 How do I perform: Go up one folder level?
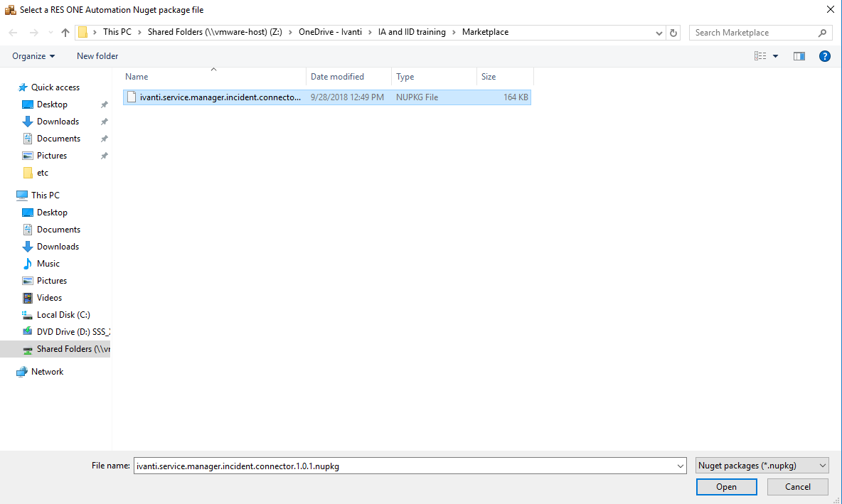tap(65, 33)
